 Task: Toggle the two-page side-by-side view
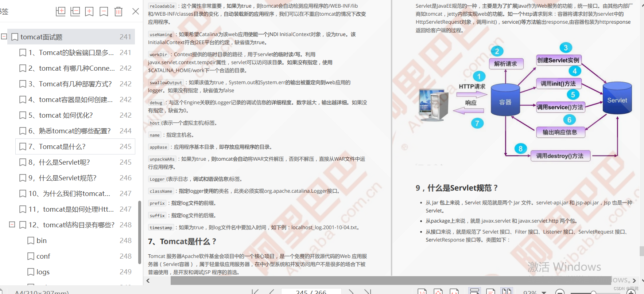(x=506, y=291)
